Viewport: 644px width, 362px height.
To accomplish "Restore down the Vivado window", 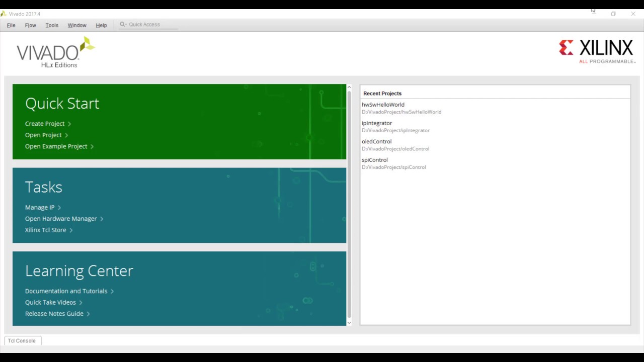I will (x=613, y=14).
